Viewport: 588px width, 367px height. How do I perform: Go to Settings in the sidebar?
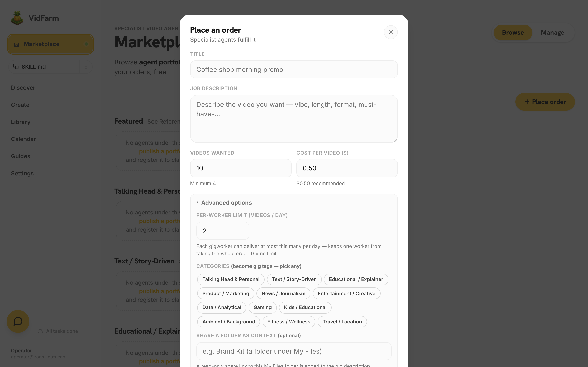pyautogui.click(x=22, y=173)
